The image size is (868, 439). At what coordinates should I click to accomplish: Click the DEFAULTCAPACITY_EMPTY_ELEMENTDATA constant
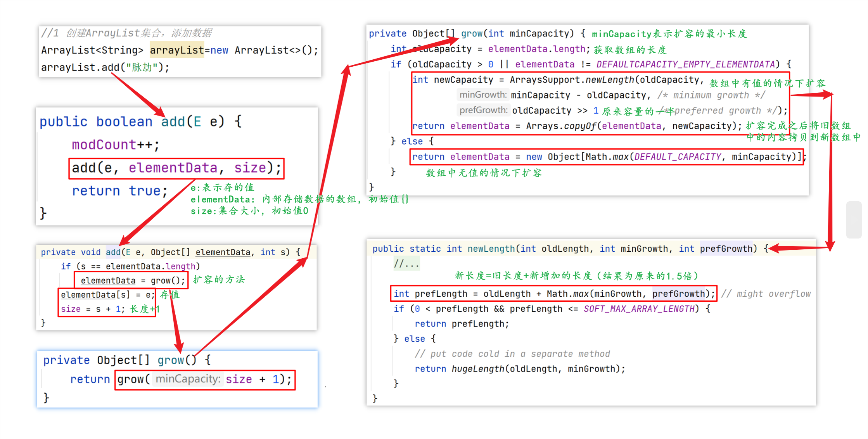pos(685,64)
